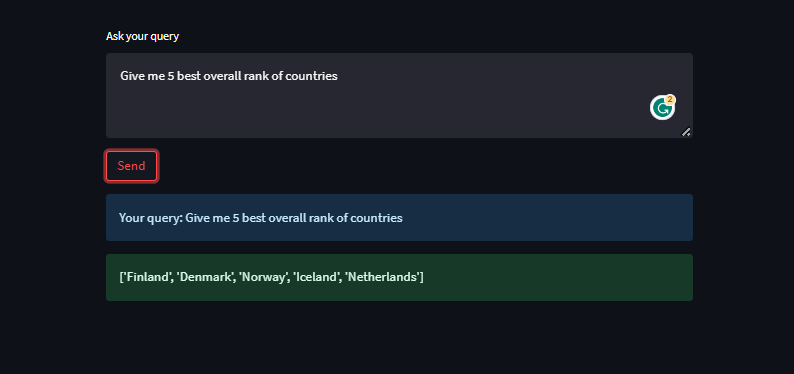This screenshot has width=794, height=374.
Task: Place cursor on "countries" in the text area
Action: (x=311, y=76)
